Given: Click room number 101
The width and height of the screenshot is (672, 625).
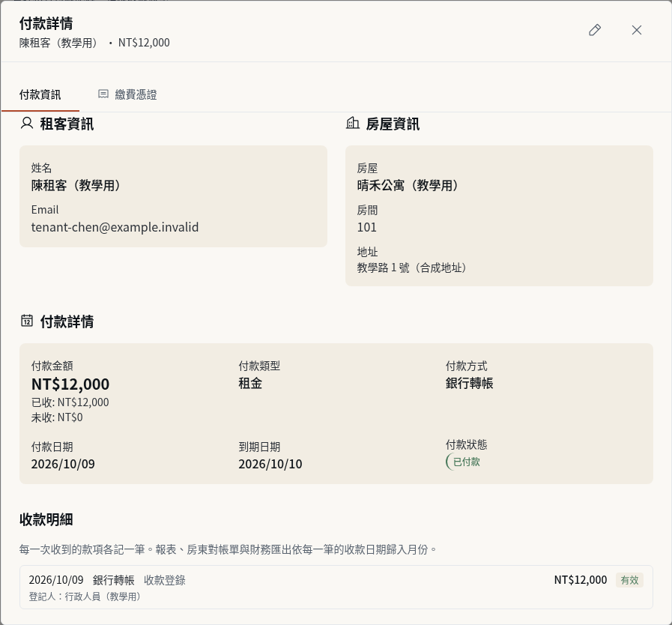Looking at the screenshot, I should pos(367,227).
